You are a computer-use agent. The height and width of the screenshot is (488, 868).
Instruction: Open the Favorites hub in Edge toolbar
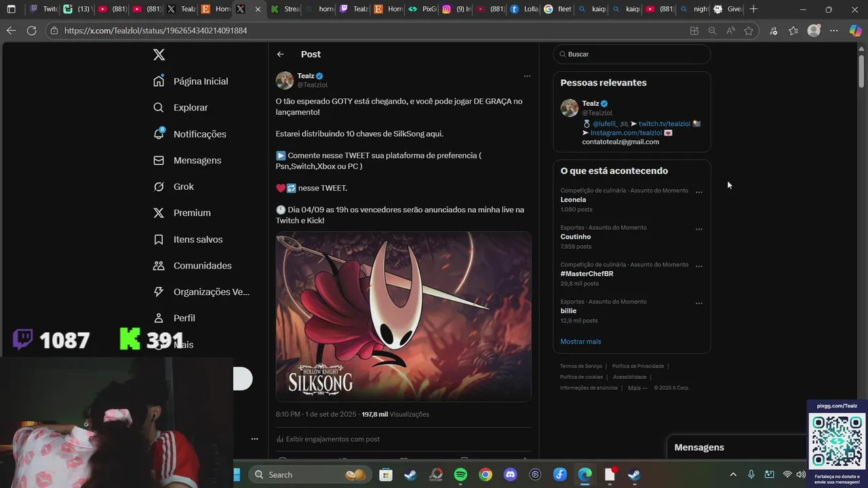coord(793,30)
